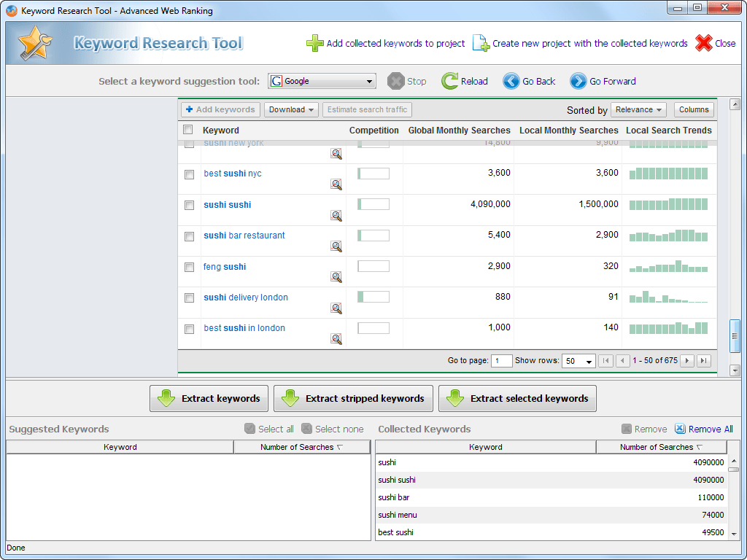Click magnifier icon for feng sushi

click(x=336, y=277)
